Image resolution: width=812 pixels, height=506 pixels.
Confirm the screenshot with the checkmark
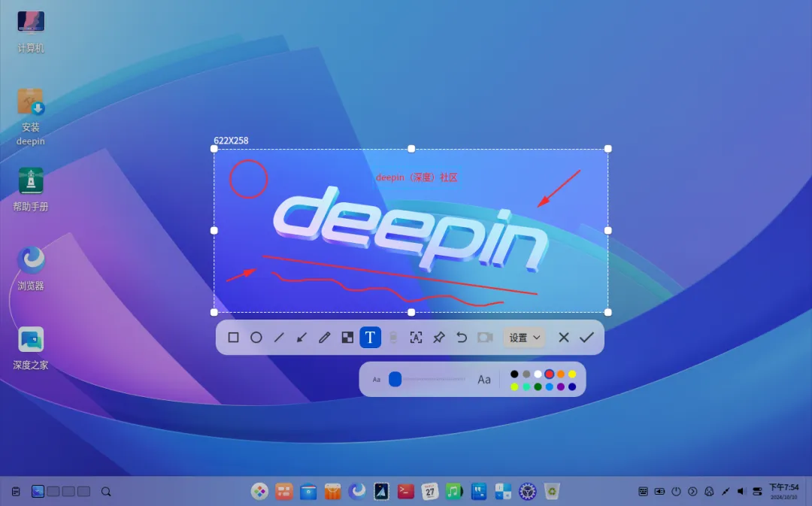586,338
